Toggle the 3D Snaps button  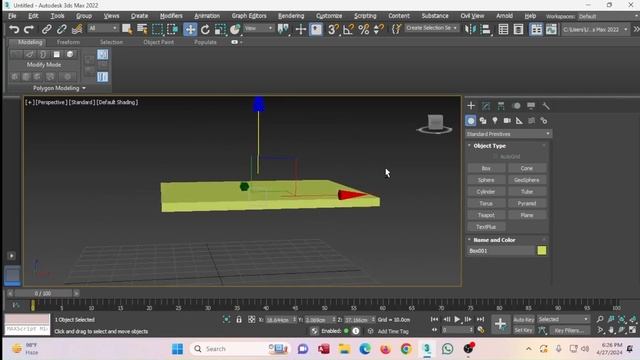(x=332, y=29)
